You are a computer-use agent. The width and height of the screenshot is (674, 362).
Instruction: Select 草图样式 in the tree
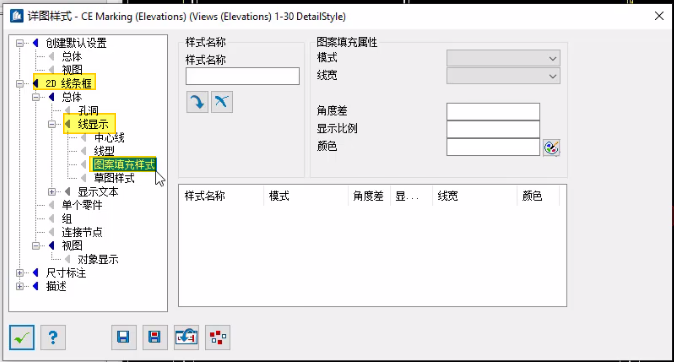tap(114, 178)
